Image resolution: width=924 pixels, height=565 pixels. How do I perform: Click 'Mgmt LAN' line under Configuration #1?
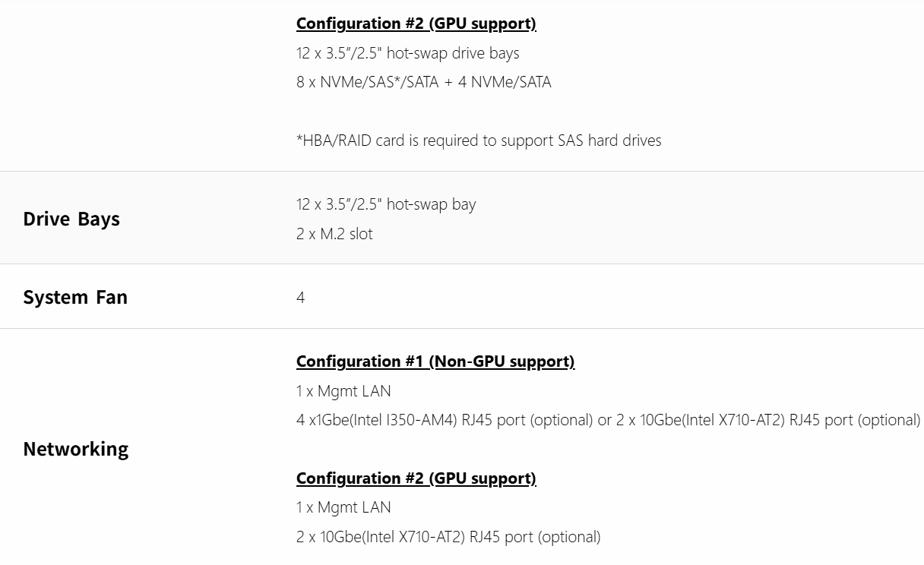(343, 391)
